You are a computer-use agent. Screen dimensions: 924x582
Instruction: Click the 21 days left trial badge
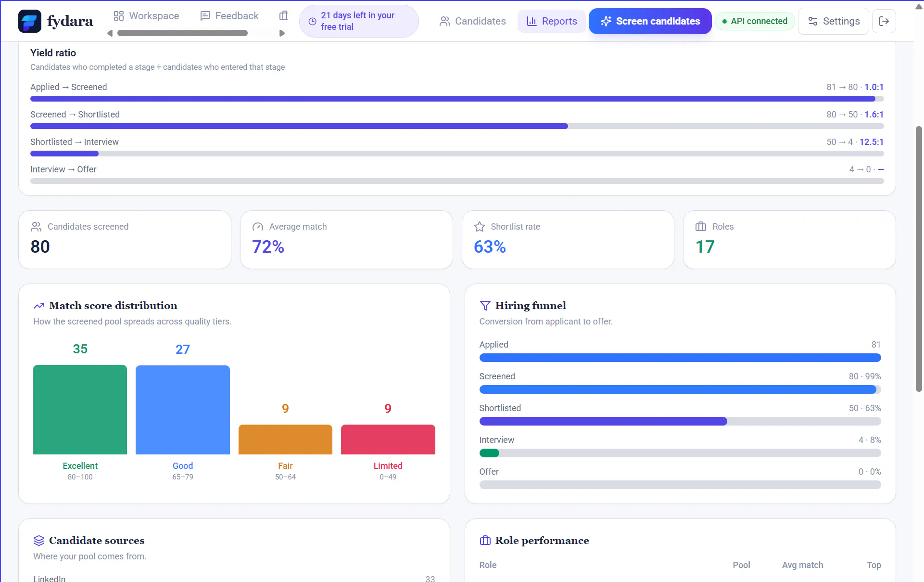click(359, 21)
